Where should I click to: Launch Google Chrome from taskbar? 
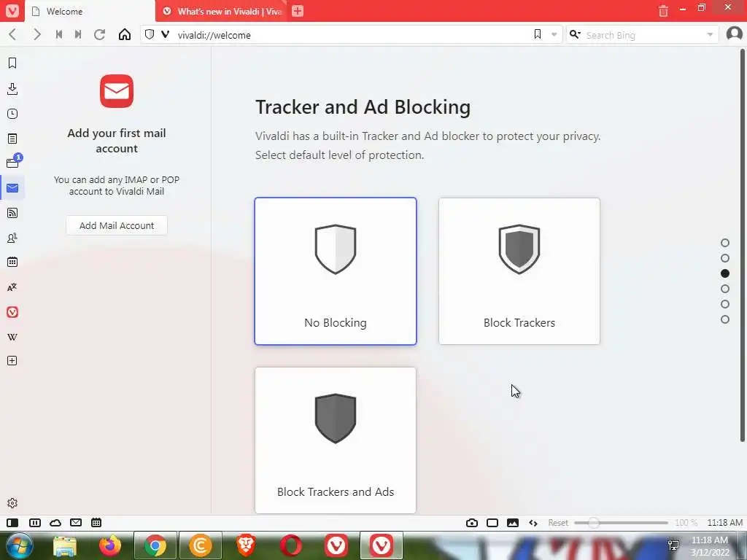[155, 545]
